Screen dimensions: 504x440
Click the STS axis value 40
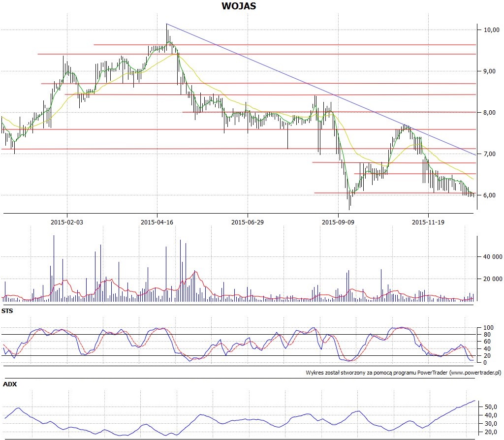coord(487,349)
